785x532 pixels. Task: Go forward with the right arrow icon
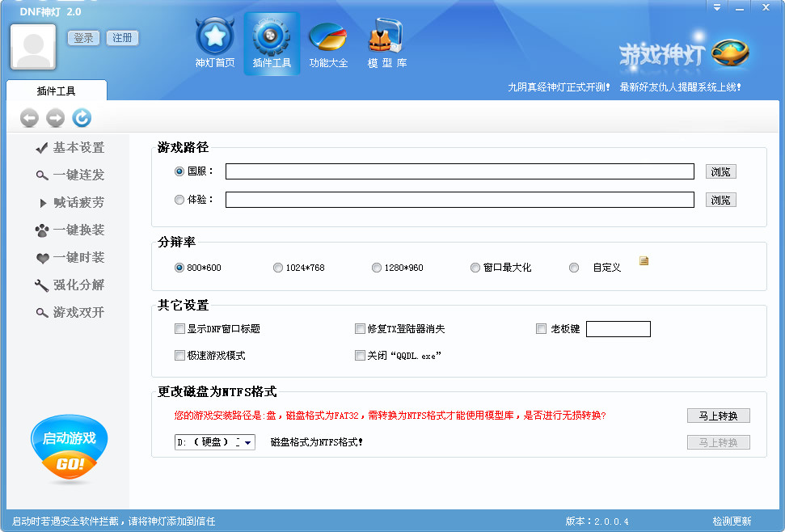tap(56, 118)
